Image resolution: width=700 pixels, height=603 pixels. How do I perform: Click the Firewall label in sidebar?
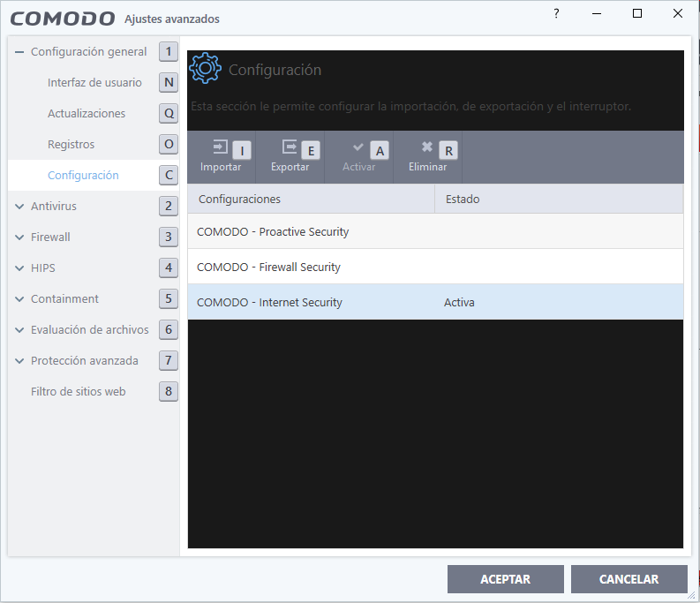tap(50, 237)
